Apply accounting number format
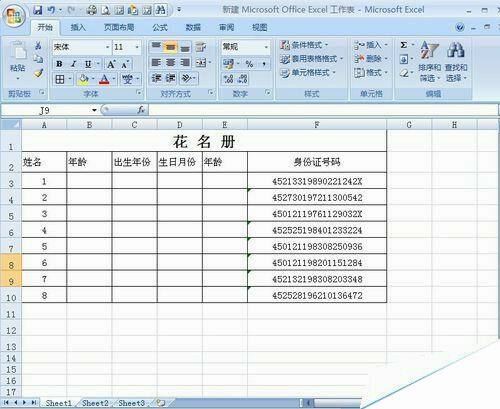 [228, 63]
